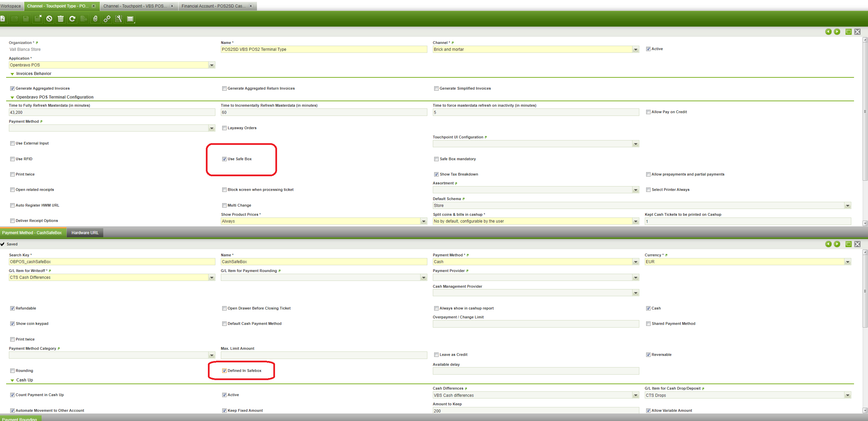The height and width of the screenshot is (421, 868).
Task: Enable the Safe Box mandatory checkbox
Action: pyautogui.click(x=436, y=159)
